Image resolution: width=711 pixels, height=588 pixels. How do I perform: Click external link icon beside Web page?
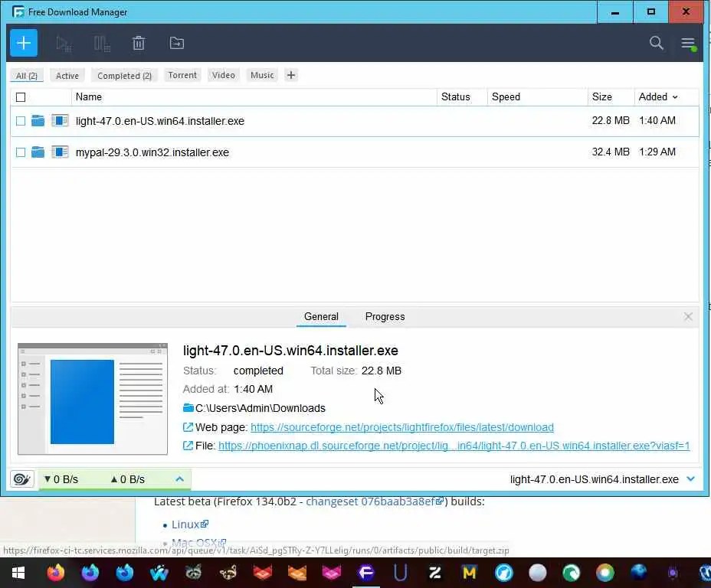pyautogui.click(x=188, y=426)
